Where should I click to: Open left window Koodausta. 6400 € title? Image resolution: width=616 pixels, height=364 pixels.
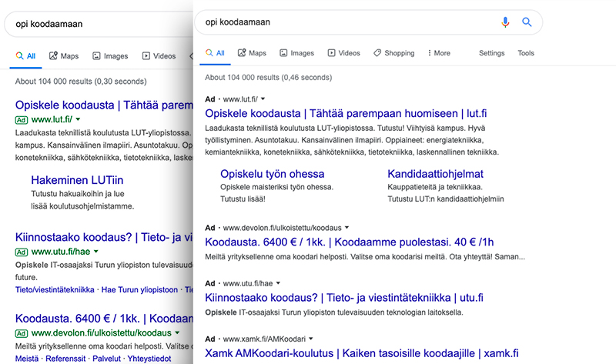tap(104, 319)
